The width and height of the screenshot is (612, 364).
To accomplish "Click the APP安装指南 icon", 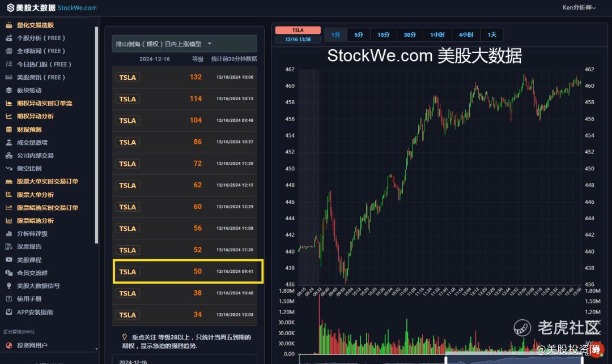I will point(8,312).
